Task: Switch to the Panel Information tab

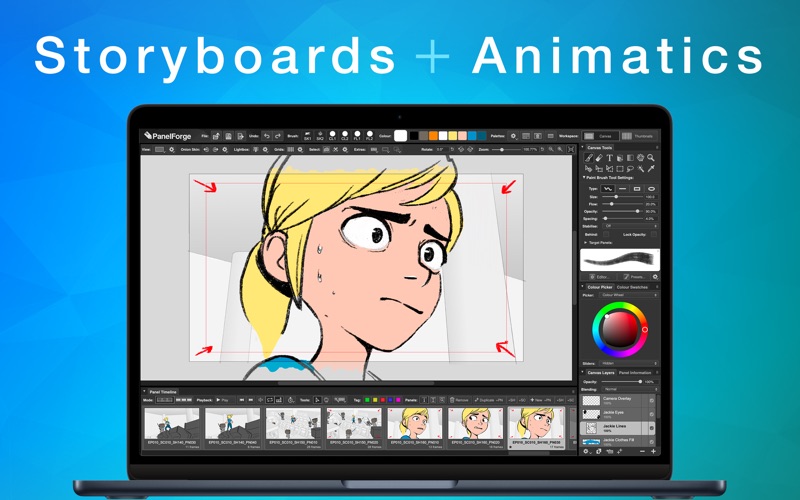Action: [635, 373]
